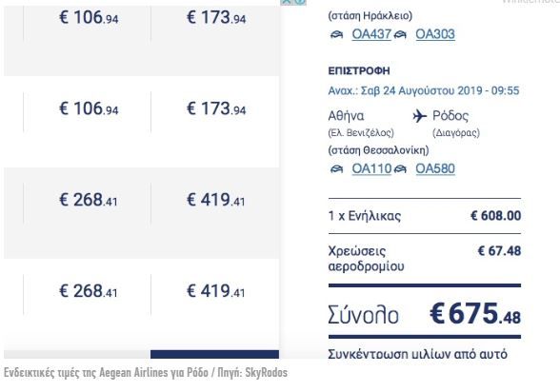This screenshot has height=392, width=560.
Task: Open the OA303 flight link
Action: coord(435,34)
